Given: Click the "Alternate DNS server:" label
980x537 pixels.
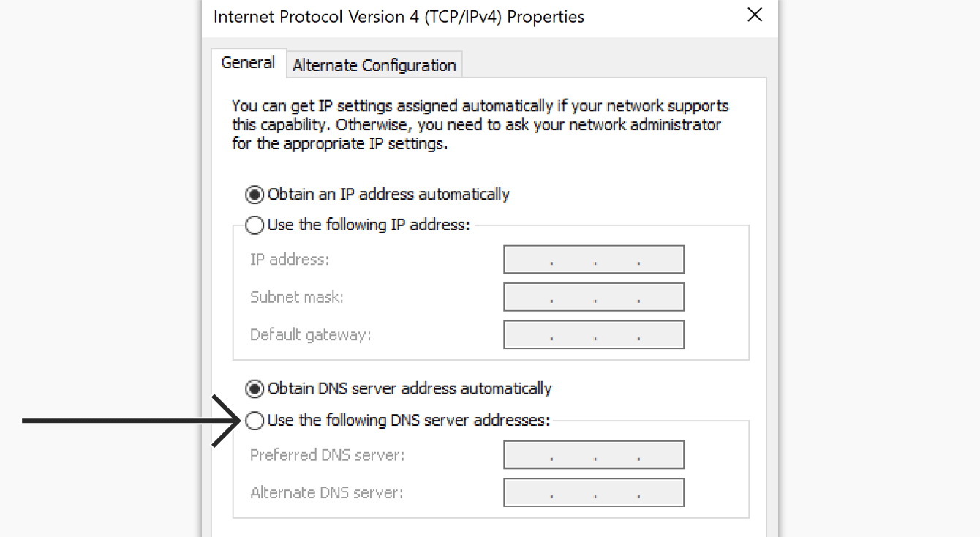Looking at the screenshot, I should [326, 493].
